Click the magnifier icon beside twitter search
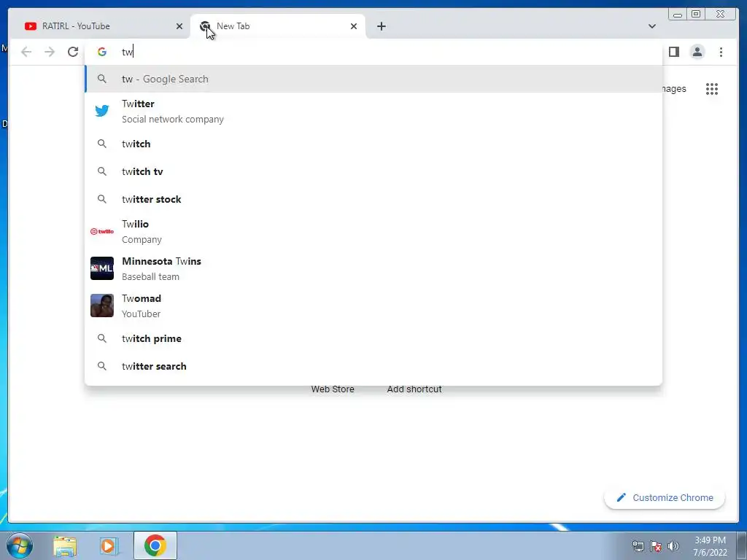Image resolution: width=747 pixels, height=560 pixels. [102, 366]
